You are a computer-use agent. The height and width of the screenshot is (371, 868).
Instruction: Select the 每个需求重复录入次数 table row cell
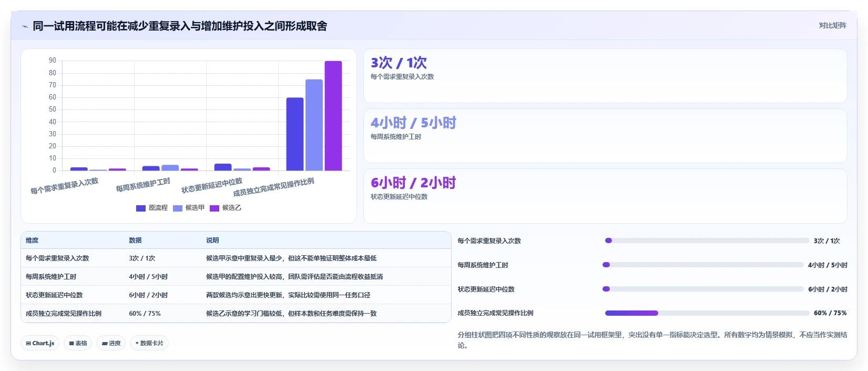click(x=57, y=258)
